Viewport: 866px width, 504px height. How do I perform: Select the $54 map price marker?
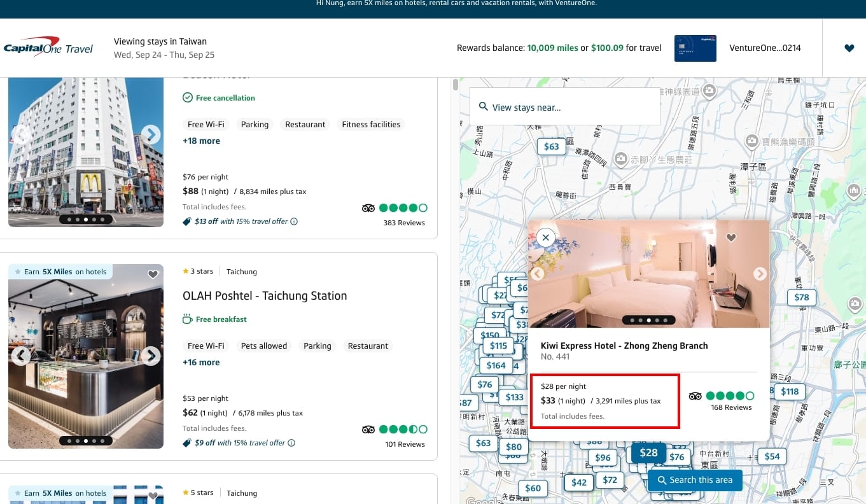(772, 456)
